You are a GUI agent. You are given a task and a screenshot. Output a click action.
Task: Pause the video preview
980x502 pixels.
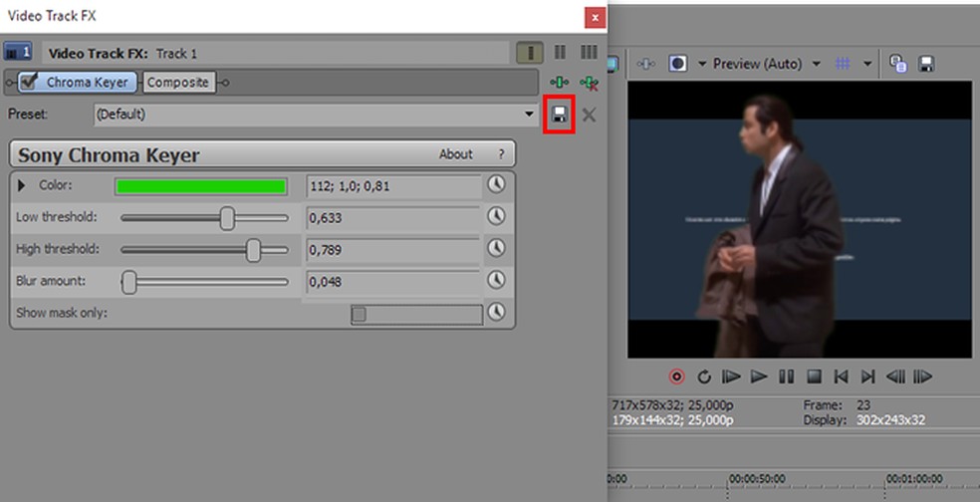[786, 376]
